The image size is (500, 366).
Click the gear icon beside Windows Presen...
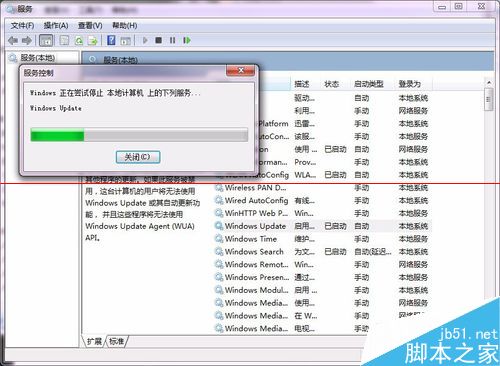[219, 277]
